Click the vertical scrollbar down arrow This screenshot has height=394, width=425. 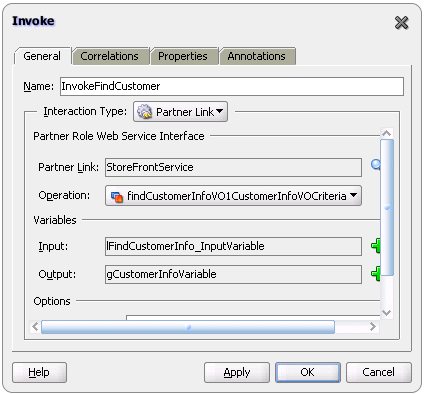coord(387,313)
